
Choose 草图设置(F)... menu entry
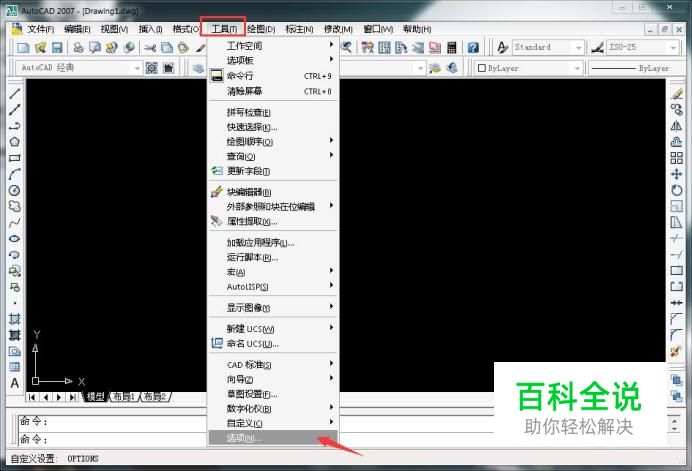coord(272,394)
